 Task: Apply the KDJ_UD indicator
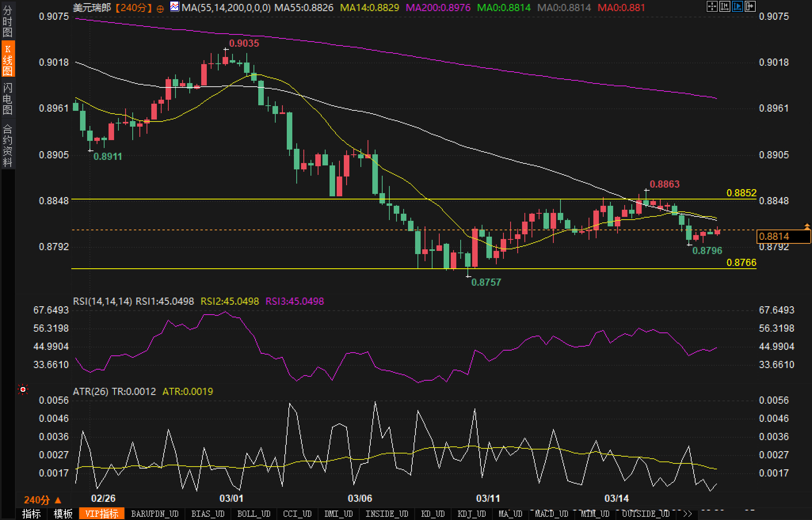(x=472, y=514)
